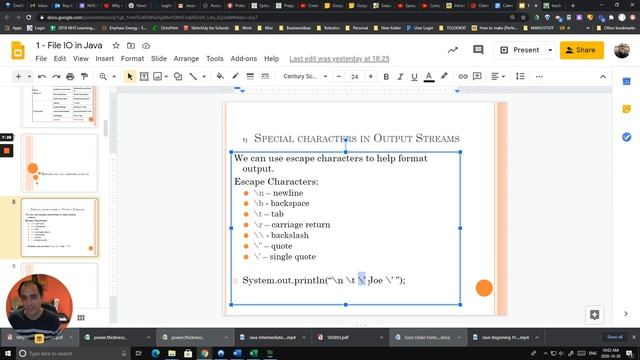This screenshot has width=640, height=360.
Task: Add a comment from the toolbar icon
Action: pos(477,76)
